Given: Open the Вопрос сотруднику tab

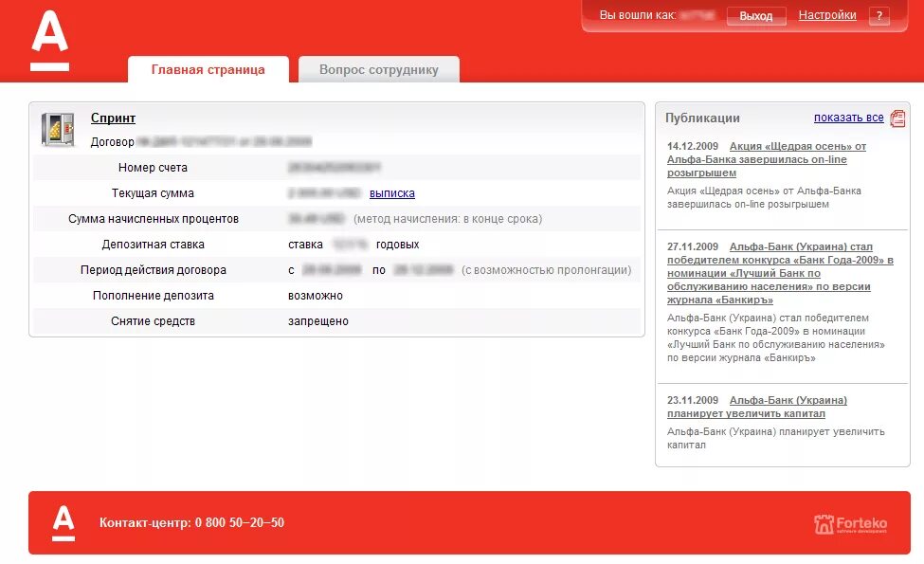Looking at the screenshot, I should 379,69.
